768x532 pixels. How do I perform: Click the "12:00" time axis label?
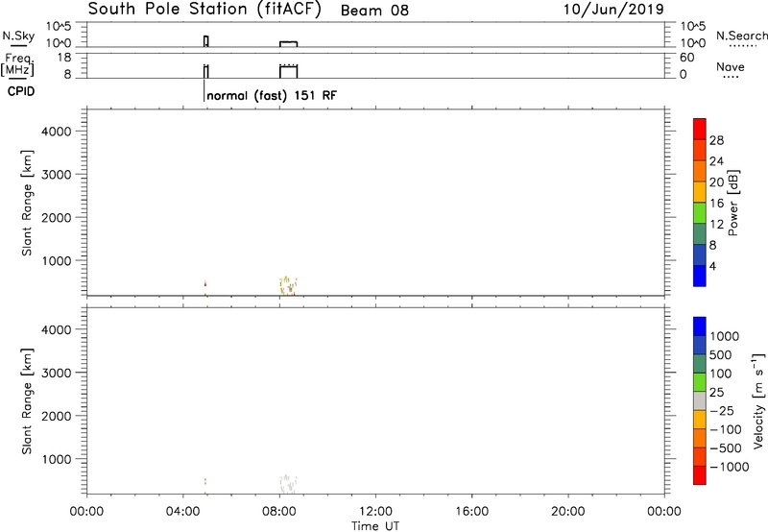[x=375, y=512]
